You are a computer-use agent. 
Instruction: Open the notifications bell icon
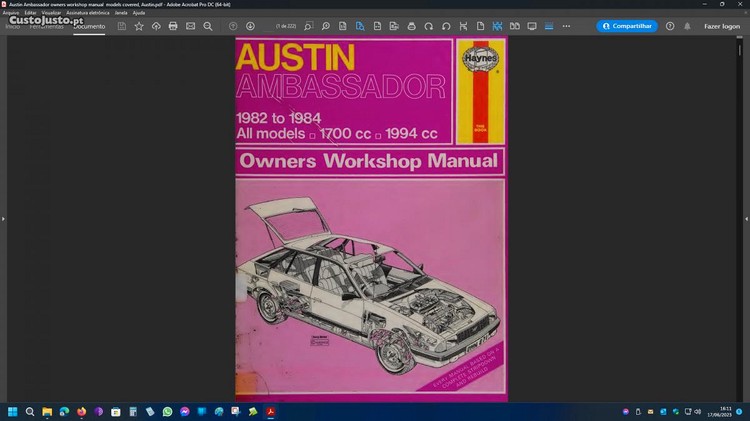coord(685,26)
